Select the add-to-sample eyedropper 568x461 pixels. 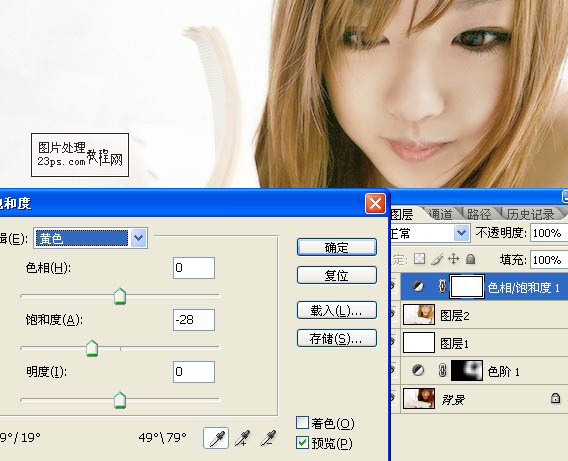tap(242, 438)
